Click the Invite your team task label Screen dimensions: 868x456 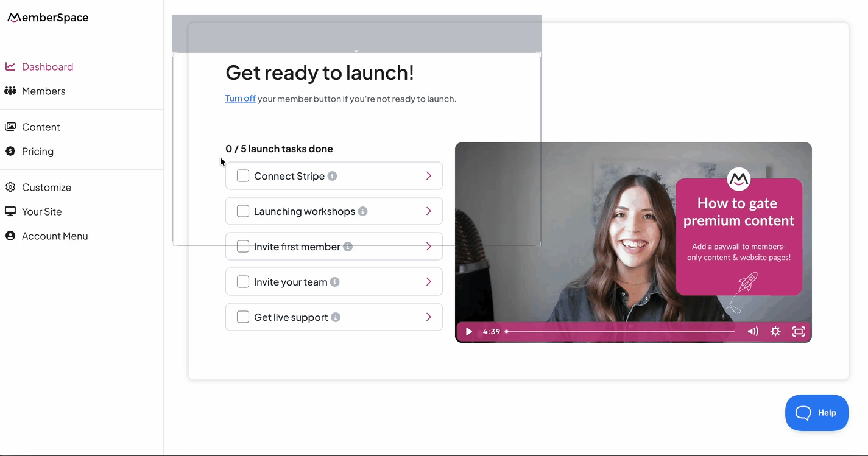pos(291,282)
